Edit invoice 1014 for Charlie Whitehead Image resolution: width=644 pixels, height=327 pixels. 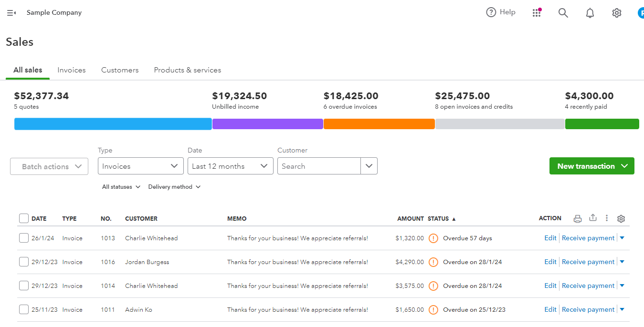point(550,285)
